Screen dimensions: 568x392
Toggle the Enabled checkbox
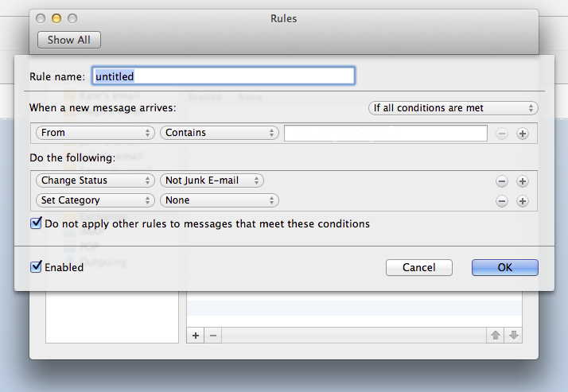click(36, 266)
